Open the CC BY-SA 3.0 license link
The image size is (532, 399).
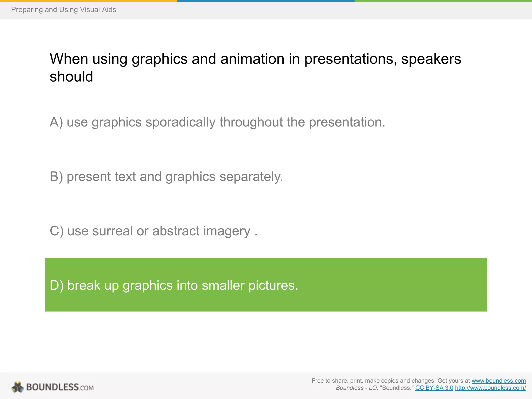(x=434, y=388)
